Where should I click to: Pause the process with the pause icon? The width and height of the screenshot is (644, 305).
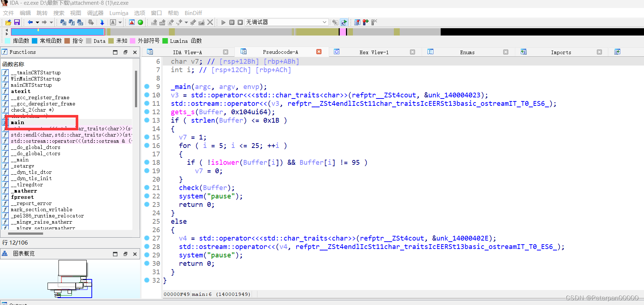(x=232, y=22)
